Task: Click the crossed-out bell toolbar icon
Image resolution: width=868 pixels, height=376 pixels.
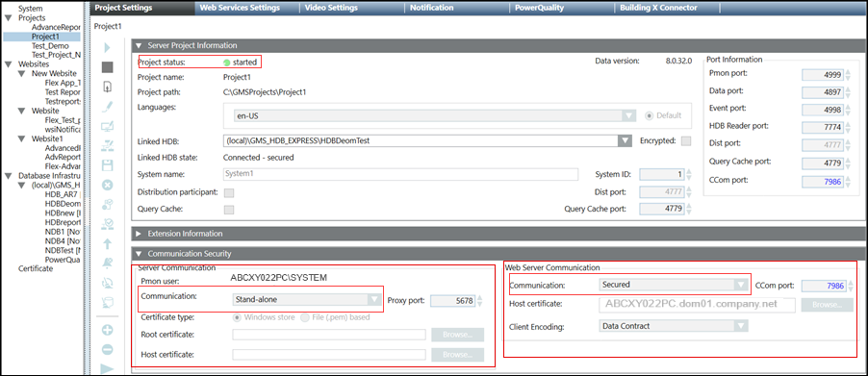Action: [x=108, y=263]
